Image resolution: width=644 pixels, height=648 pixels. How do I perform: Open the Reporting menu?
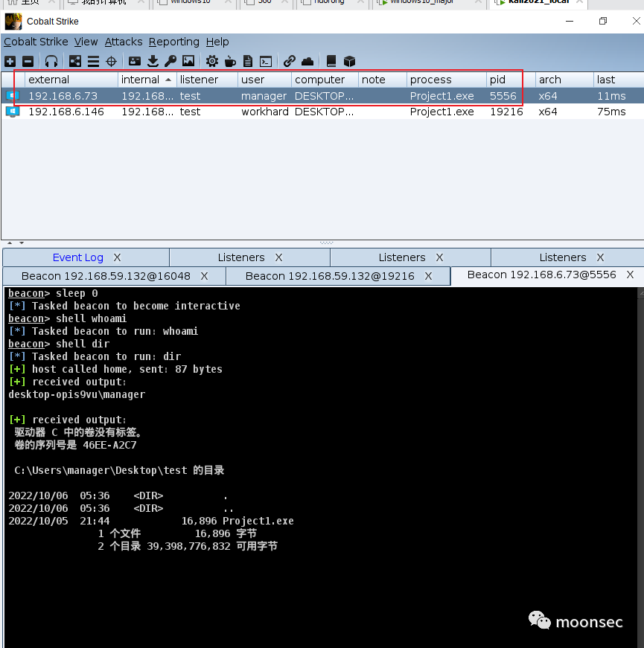pyautogui.click(x=174, y=42)
